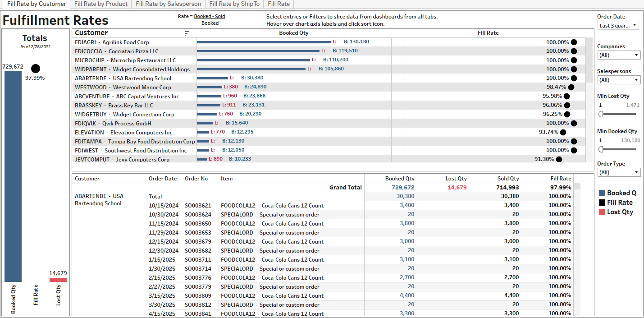The height and width of the screenshot is (318, 644).
Task: Click the Min Booked Qty slider handle
Action: click(601, 149)
